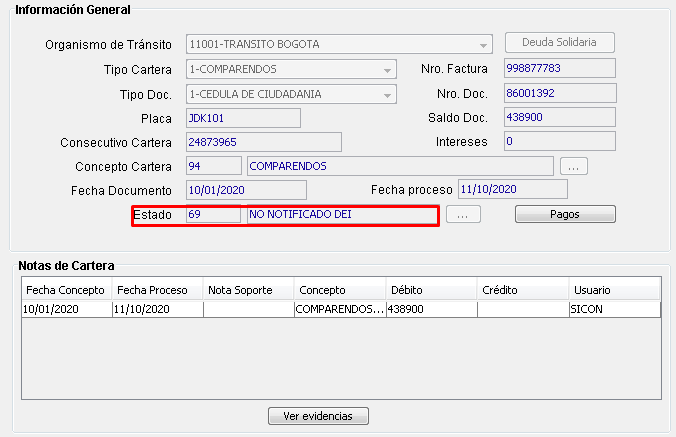Click the Estado description field NO NOTIFICADO DEI
This screenshot has height=437, width=676.
tap(340, 215)
